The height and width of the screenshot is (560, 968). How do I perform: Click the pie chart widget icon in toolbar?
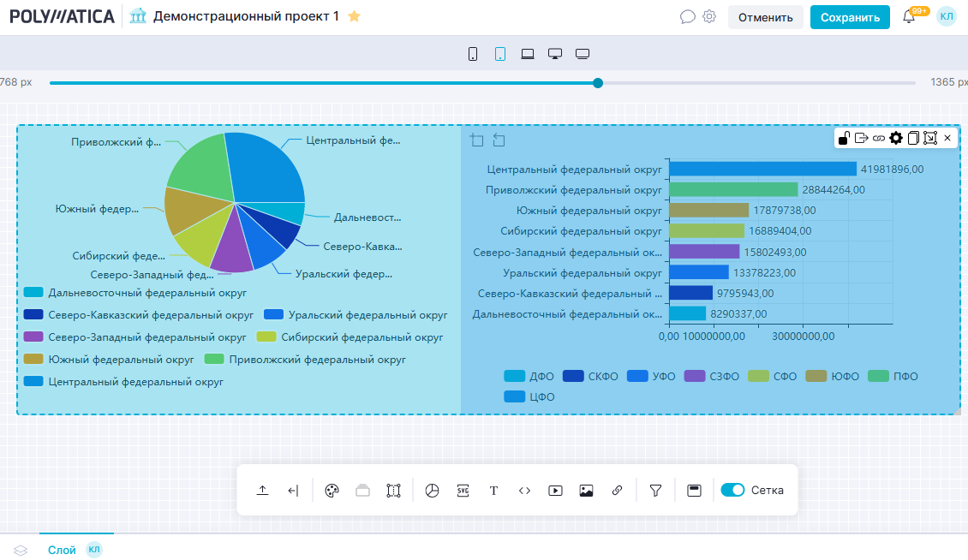point(432,491)
